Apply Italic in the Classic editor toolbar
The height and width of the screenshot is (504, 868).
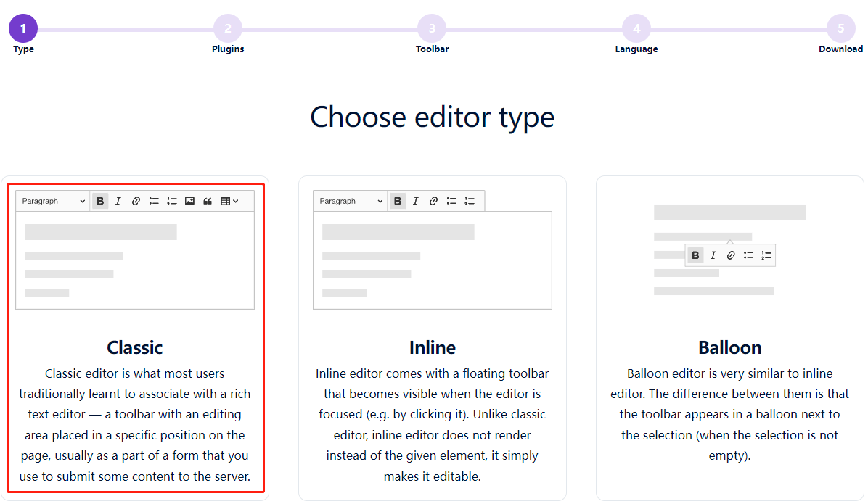coord(118,201)
